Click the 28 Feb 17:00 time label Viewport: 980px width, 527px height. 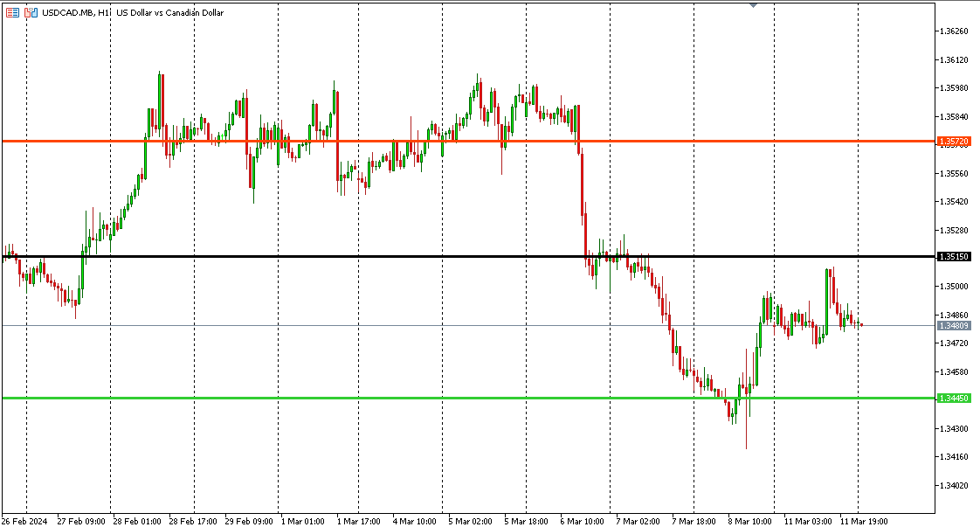click(193, 521)
